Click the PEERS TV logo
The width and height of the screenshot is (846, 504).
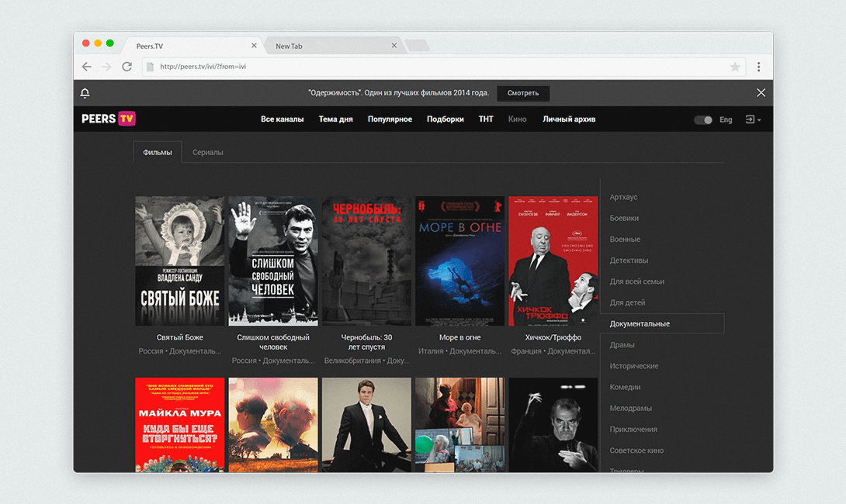109,119
